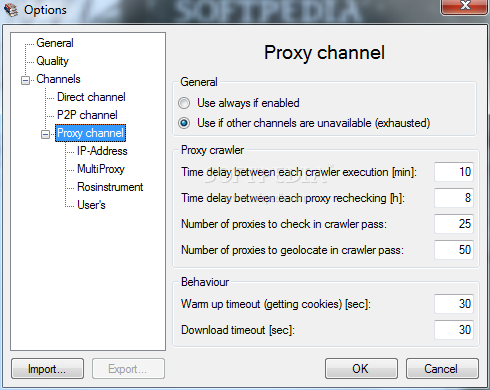This screenshot has width=490, height=390.
Task: Edit number of proxies to check field
Action: tap(454, 224)
